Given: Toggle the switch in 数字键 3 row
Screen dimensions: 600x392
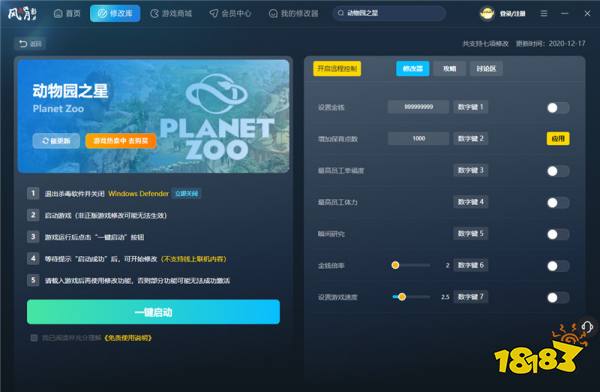Looking at the screenshot, I should click(x=558, y=171).
